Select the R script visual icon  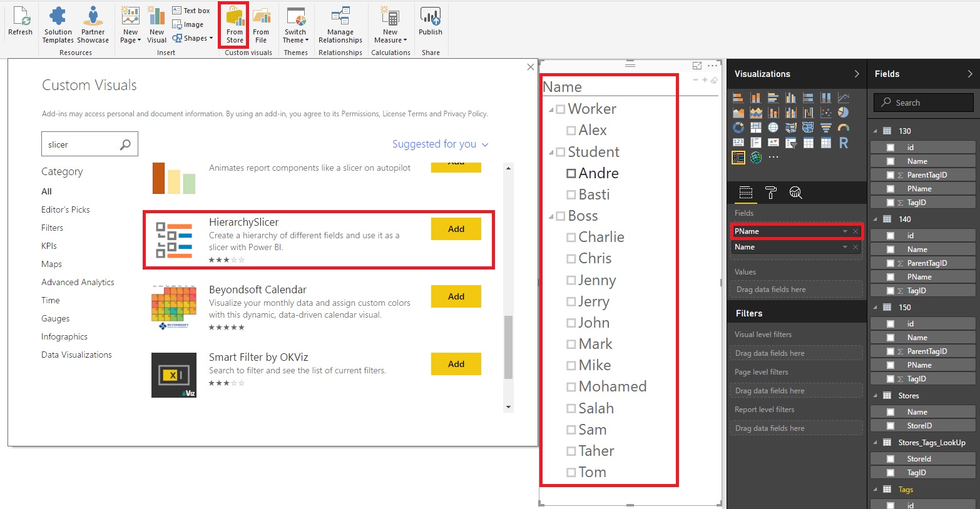[x=844, y=143]
